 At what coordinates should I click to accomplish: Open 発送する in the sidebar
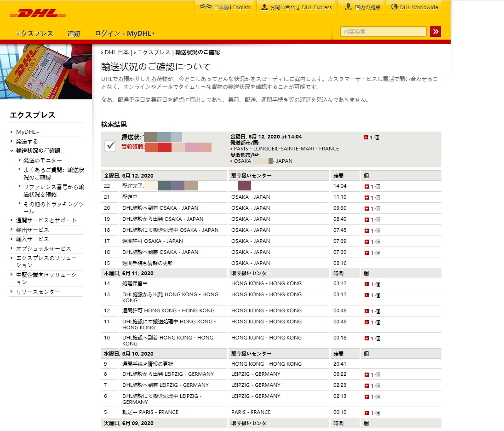(27, 141)
